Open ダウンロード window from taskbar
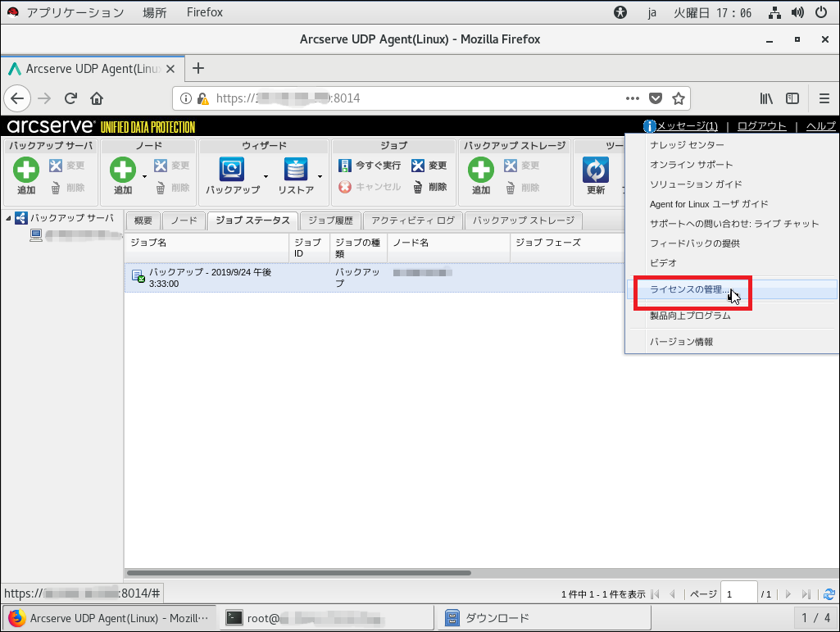 (x=544, y=618)
